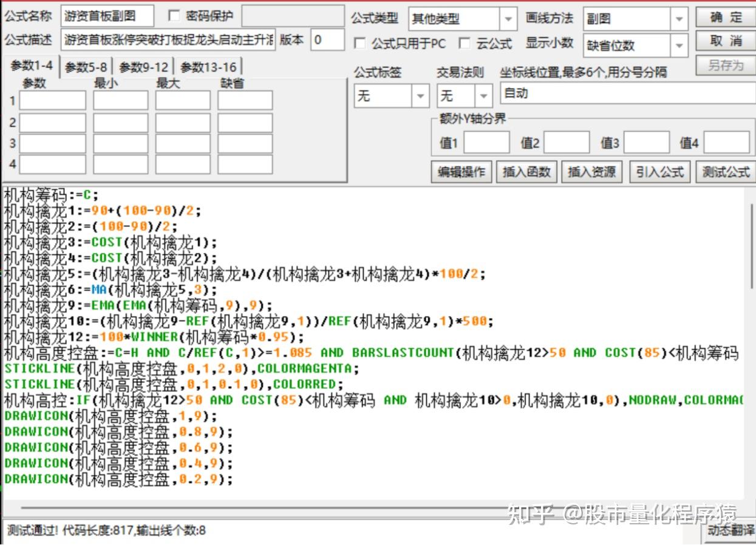The image size is (756, 545).
Task: Click row 2 最大 field
Action: point(183,123)
